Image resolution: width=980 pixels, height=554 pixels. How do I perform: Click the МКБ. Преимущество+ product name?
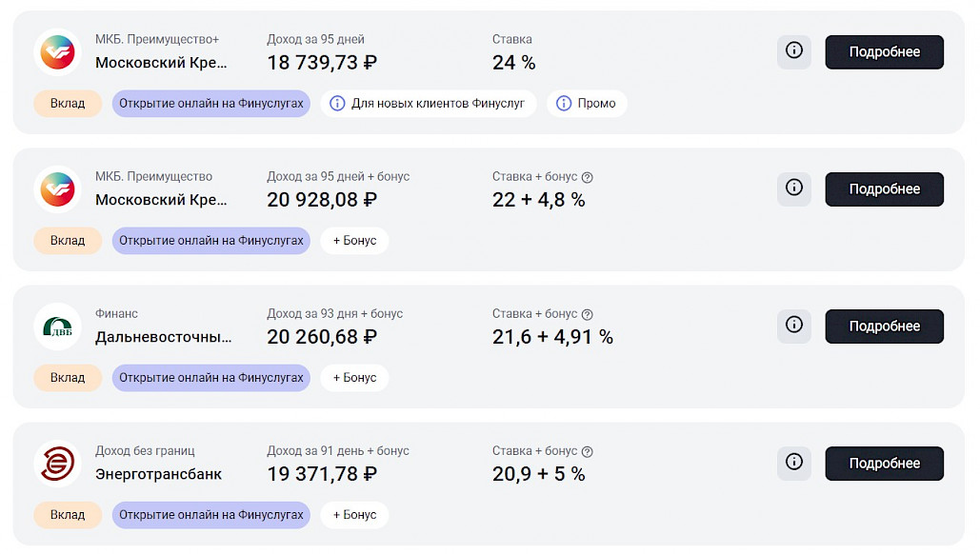[157, 39]
